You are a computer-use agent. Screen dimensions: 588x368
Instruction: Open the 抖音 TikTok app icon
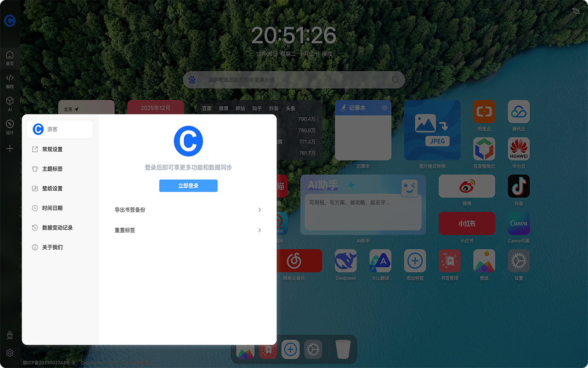519,186
